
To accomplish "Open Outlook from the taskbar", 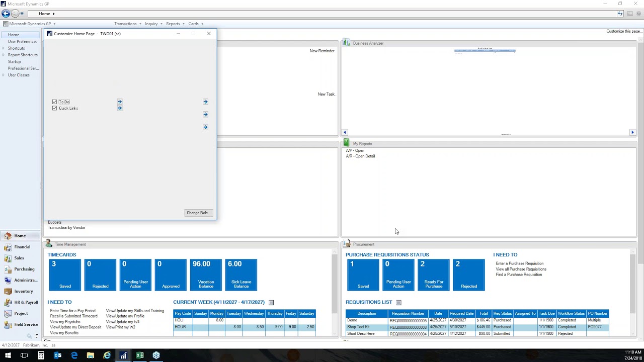I will tap(57, 355).
